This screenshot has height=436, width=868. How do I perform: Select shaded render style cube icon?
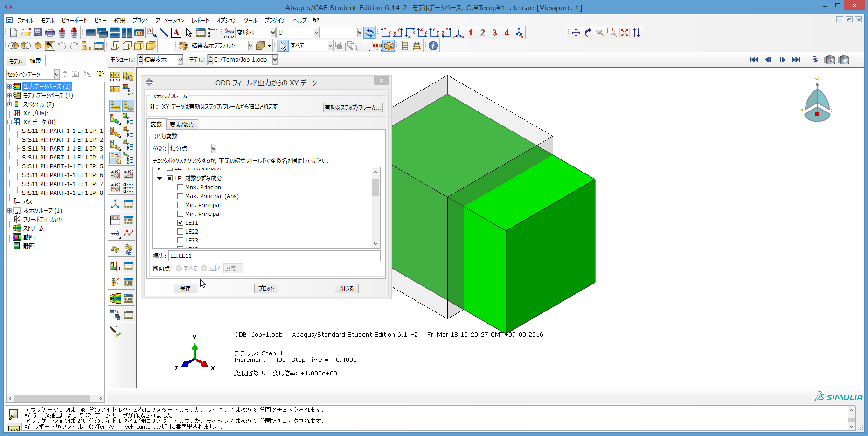(151, 46)
